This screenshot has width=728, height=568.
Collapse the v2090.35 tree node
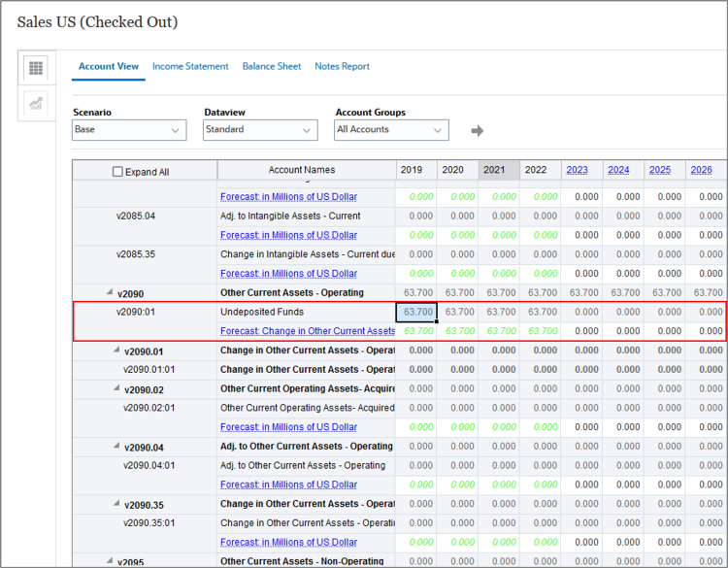(x=115, y=504)
